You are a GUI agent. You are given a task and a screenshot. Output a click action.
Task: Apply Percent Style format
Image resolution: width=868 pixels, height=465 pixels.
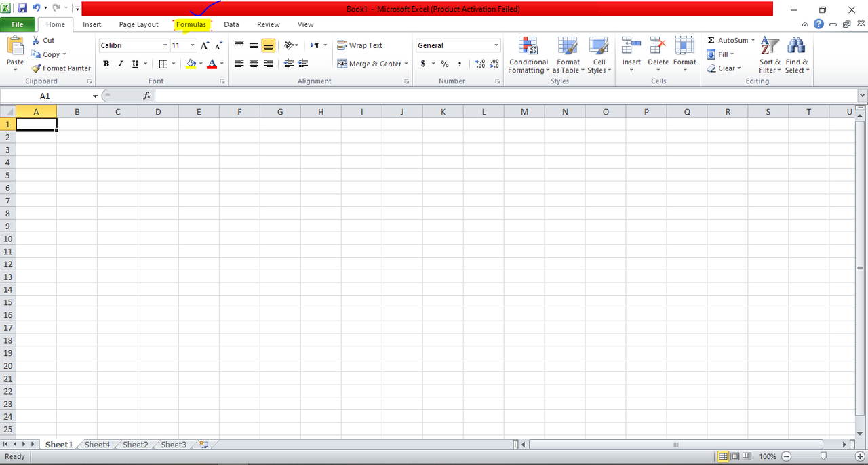(445, 64)
